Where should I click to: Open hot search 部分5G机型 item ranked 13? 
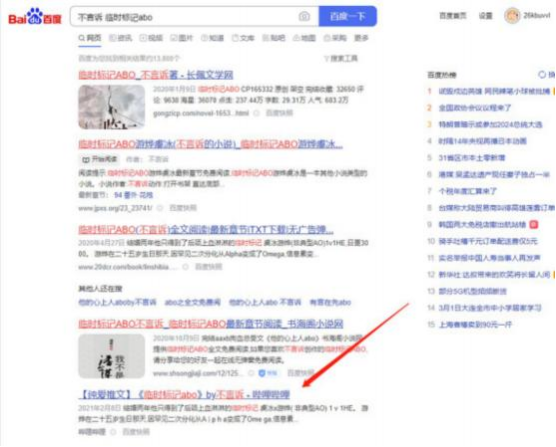coord(472,291)
